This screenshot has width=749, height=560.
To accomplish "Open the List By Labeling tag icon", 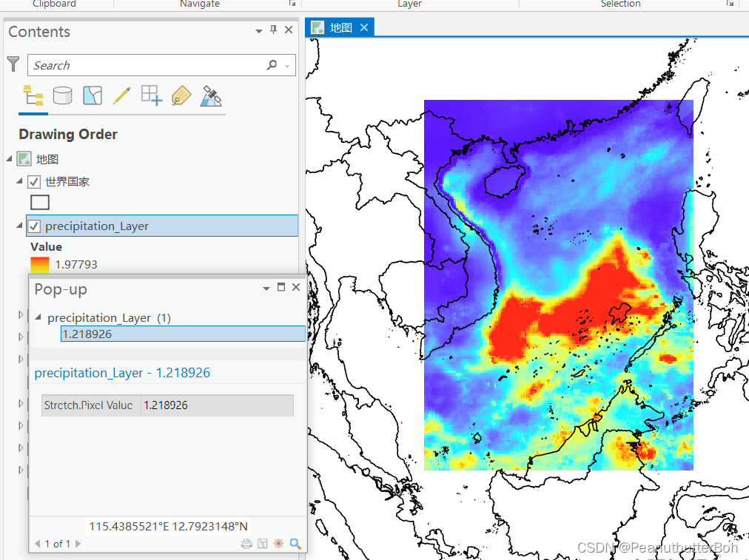I will [181, 95].
